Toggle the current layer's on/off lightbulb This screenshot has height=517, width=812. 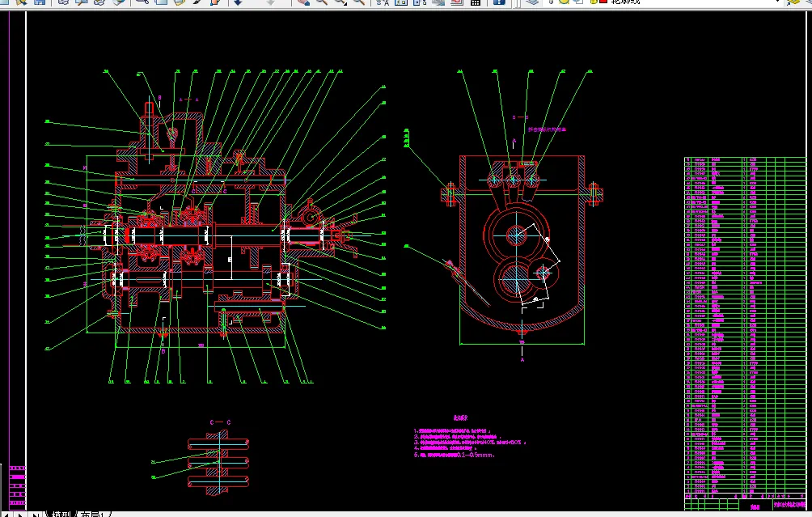click(x=552, y=2)
